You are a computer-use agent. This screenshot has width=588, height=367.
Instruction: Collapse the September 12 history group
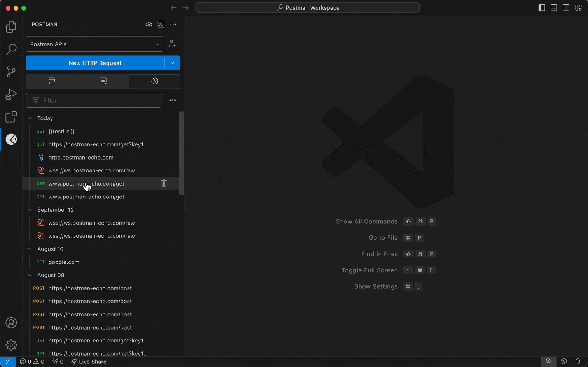(30, 209)
